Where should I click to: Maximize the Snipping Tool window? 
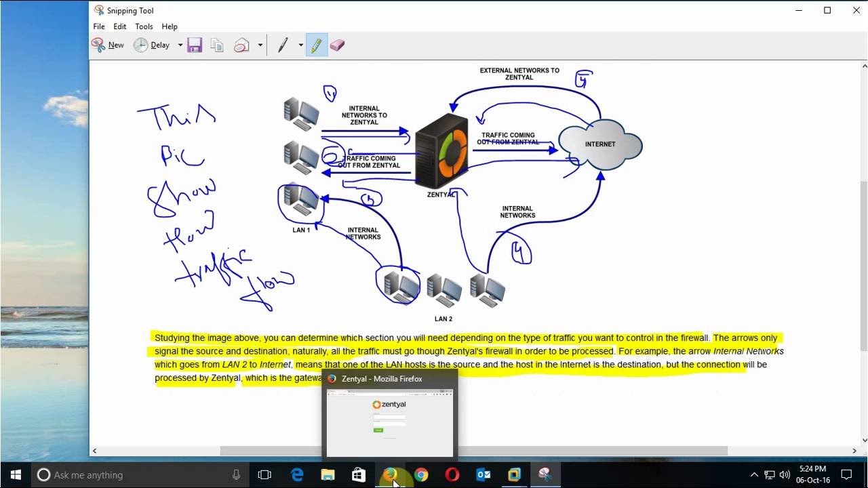coord(827,10)
